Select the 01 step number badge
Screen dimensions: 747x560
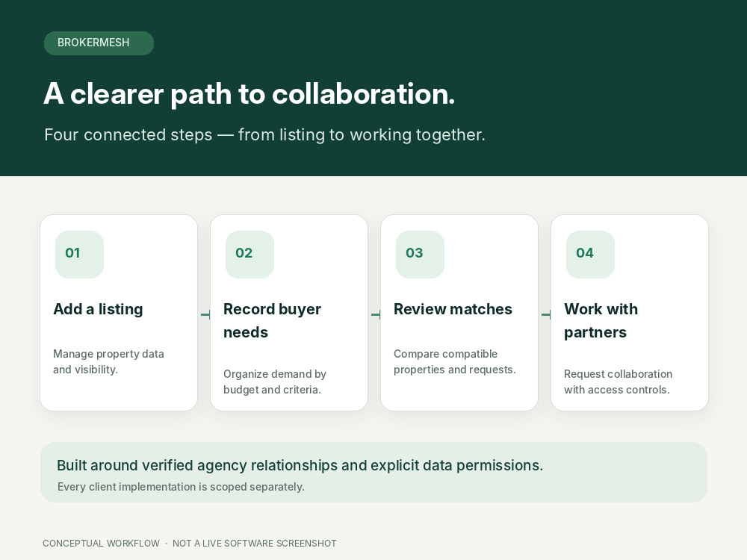[x=79, y=255]
